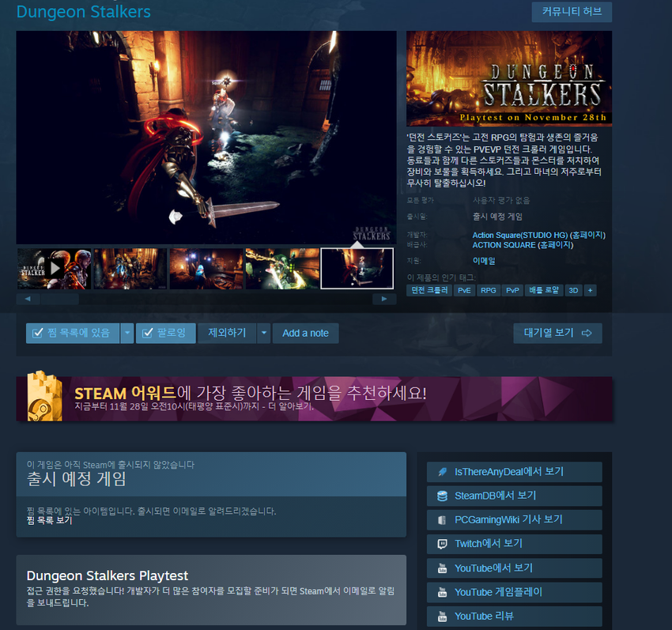Toggle the 팔로잉 follow checkbox
Image resolution: width=672 pixels, height=630 pixels.
pyautogui.click(x=147, y=333)
